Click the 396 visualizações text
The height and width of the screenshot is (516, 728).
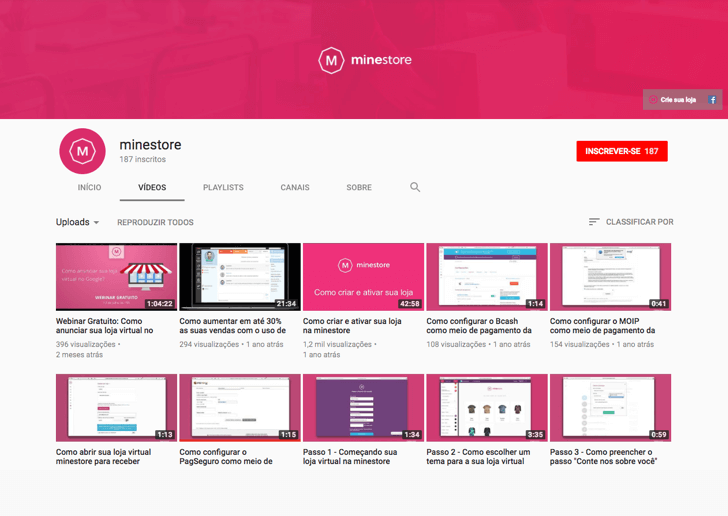[x=86, y=344]
